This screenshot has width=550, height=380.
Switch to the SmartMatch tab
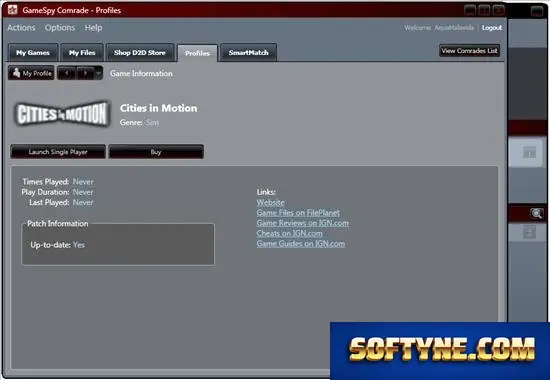(x=248, y=53)
